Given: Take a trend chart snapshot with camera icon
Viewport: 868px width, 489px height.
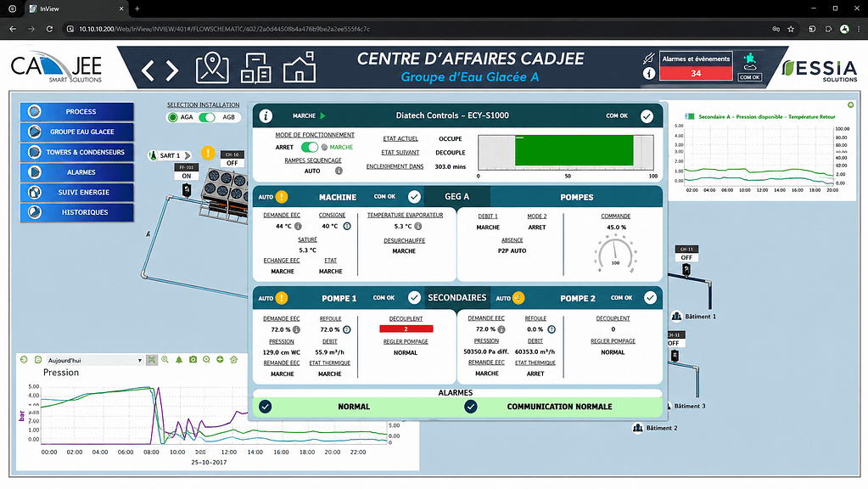Looking at the screenshot, I should (193, 360).
